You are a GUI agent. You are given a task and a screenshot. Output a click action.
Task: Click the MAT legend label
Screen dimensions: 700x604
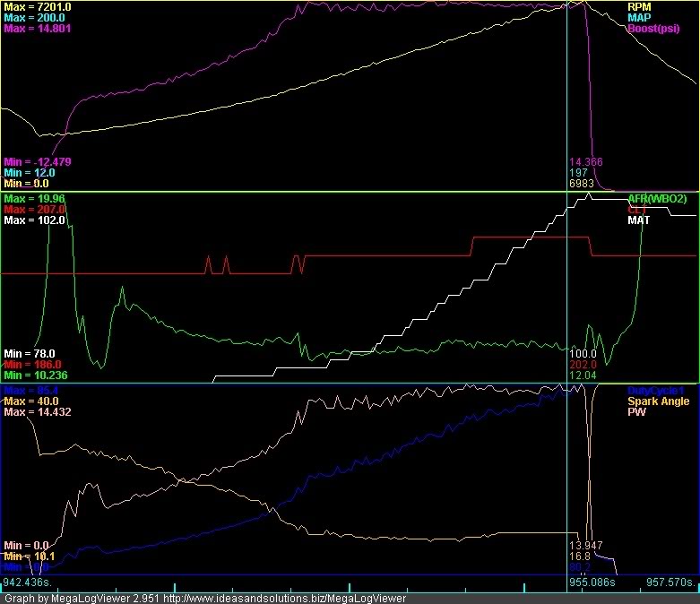(x=639, y=220)
